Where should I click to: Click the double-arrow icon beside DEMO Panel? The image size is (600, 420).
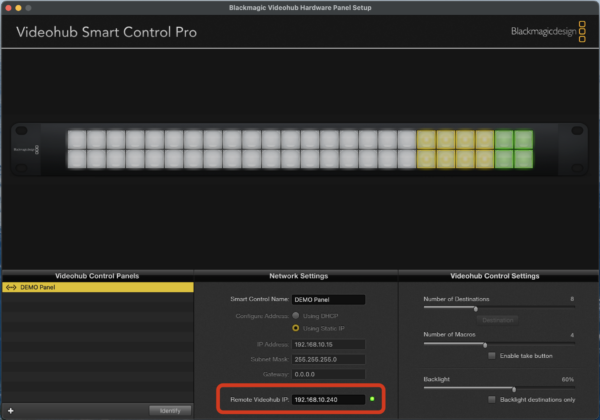[11, 287]
